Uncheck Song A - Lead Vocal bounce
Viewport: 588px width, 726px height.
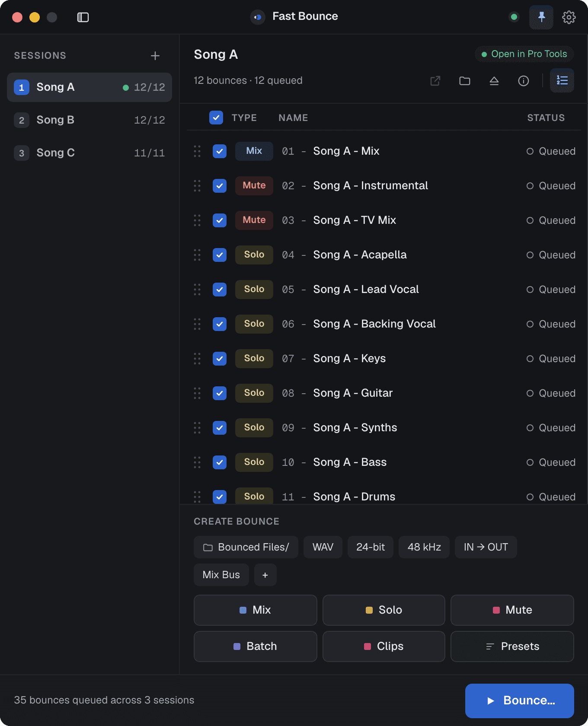click(x=220, y=290)
